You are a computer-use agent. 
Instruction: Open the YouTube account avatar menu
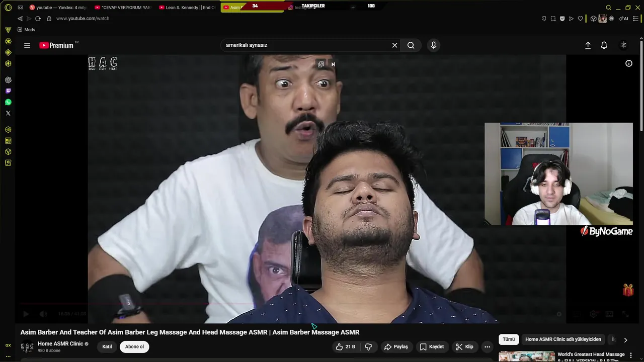pos(623,45)
